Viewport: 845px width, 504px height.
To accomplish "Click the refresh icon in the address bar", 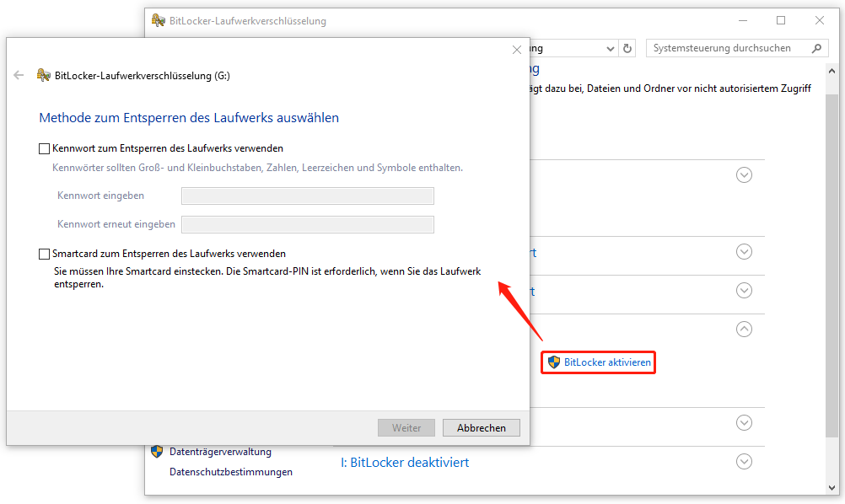I will pyautogui.click(x=627, y=48).
